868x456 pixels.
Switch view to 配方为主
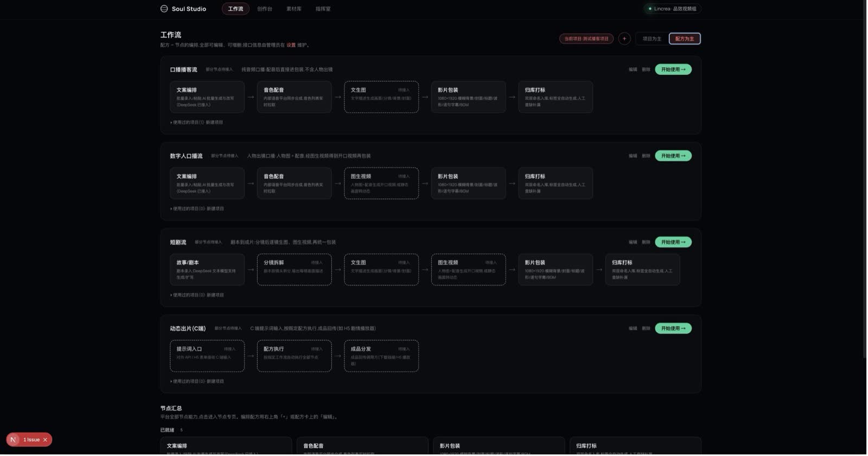(685, 39)
